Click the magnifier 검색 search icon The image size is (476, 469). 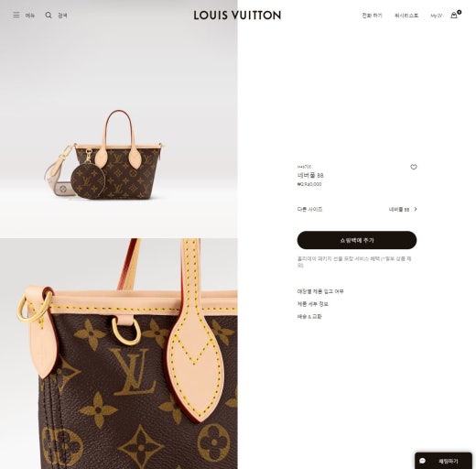click(x=49, y=15)
